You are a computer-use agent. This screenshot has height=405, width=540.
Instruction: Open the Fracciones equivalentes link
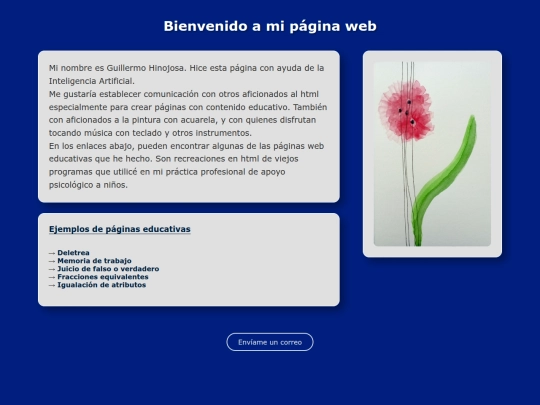coord(103,277)
